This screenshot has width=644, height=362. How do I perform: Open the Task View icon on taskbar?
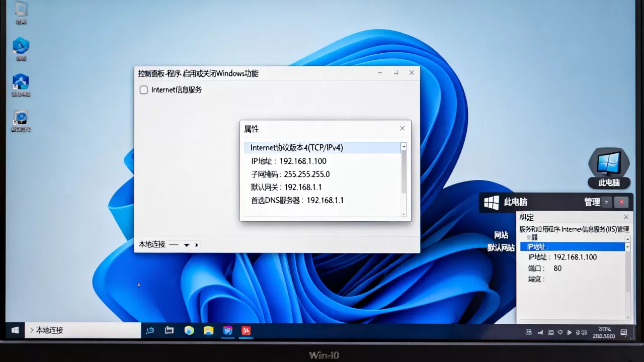(169, 330)
